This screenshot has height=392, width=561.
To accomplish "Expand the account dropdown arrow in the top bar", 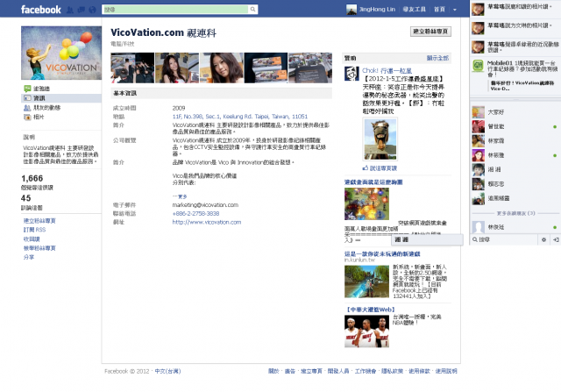I will click(455, 10).
